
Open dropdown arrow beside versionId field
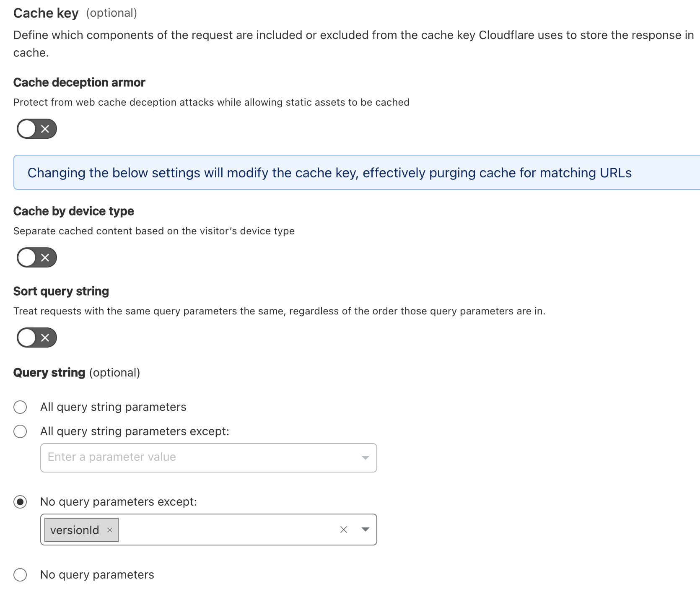click(365, 530)
